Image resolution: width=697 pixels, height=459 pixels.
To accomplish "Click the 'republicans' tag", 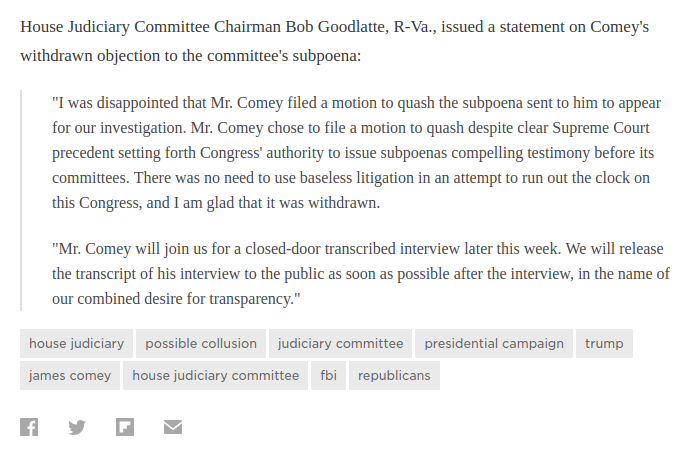I will [x=394, y=375].
